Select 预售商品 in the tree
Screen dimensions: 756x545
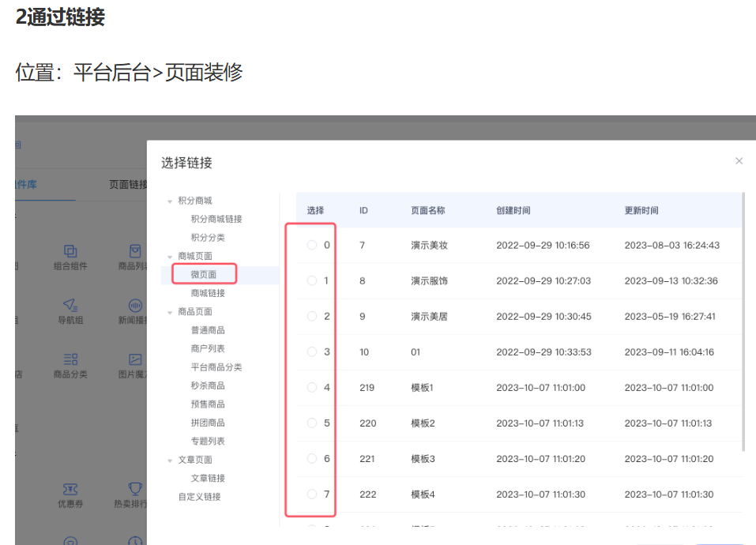click(208, 404)
